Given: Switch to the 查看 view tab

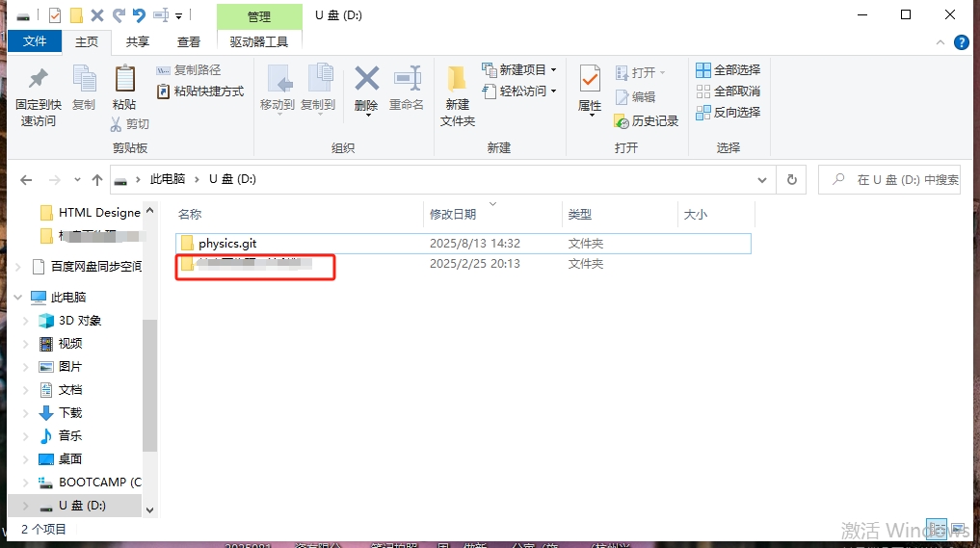Looking at the screenshot, I should (189, 41).
